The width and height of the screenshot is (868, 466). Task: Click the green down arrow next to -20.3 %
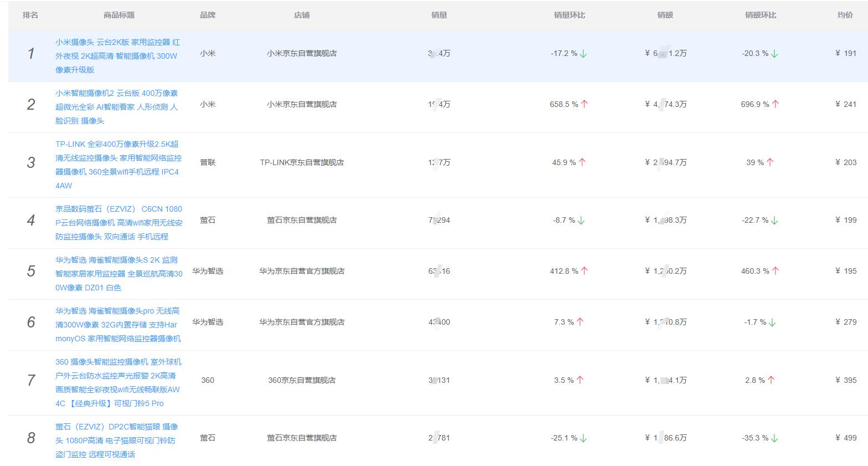(x=774, y=54)
